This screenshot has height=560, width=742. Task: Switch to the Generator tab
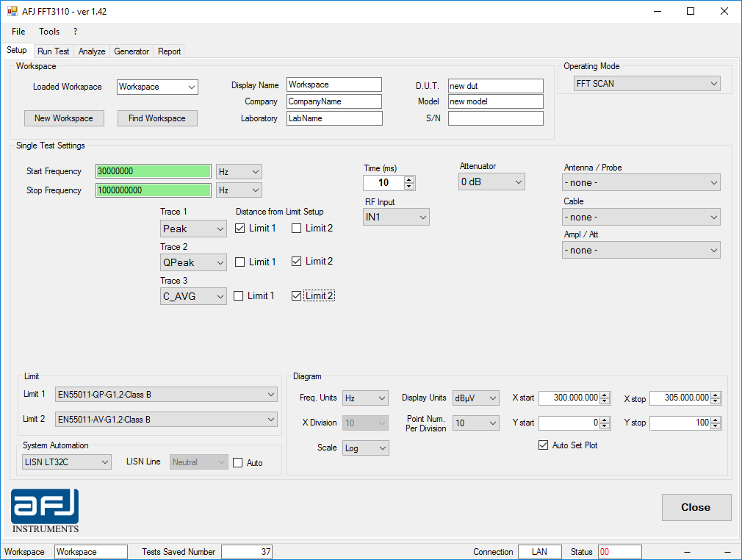pos(132,51)
